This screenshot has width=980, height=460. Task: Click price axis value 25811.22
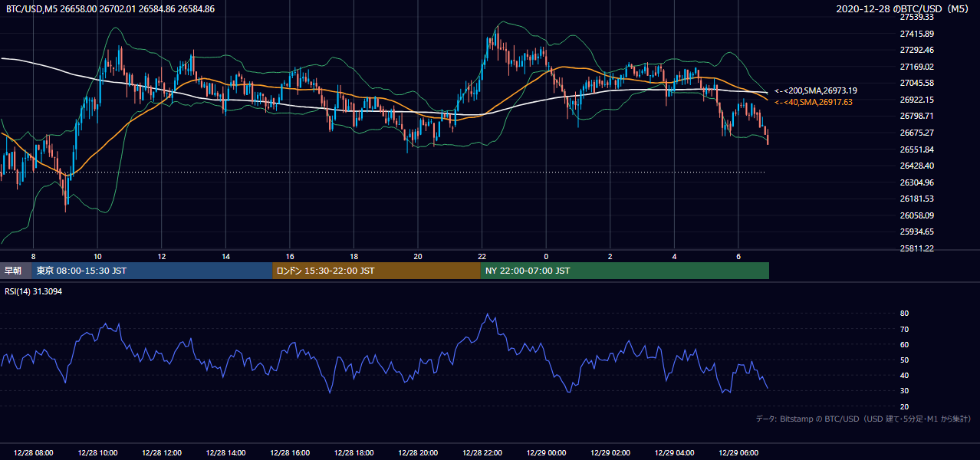[x=916, y=248]
